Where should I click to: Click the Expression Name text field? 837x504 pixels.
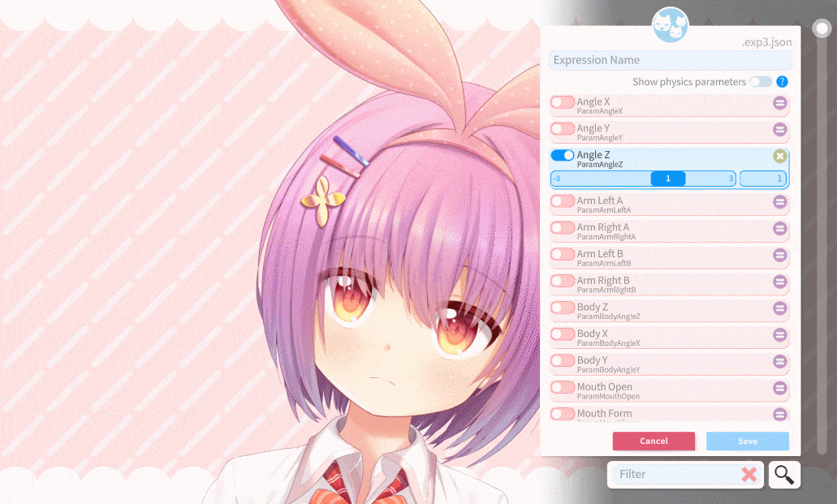pos(670,61)
